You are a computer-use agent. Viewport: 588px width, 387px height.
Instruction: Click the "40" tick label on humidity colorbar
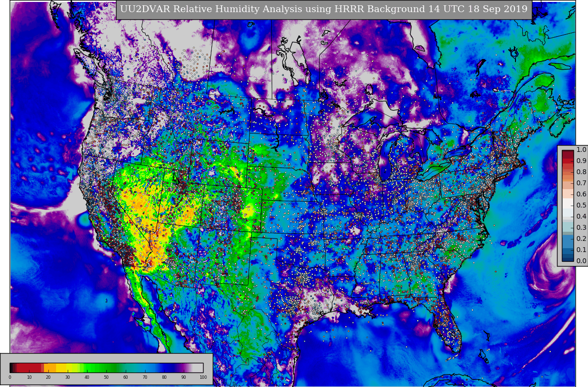click(87, 377)
